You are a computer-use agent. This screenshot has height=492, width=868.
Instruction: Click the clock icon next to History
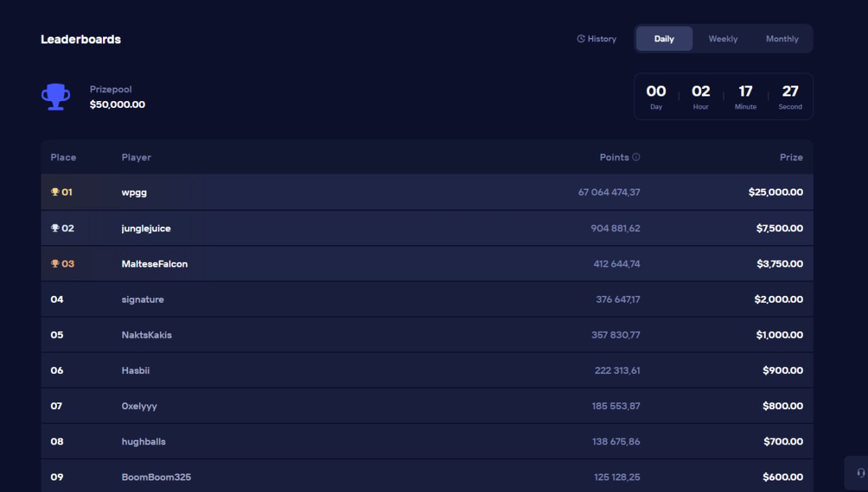pos(580,39)
